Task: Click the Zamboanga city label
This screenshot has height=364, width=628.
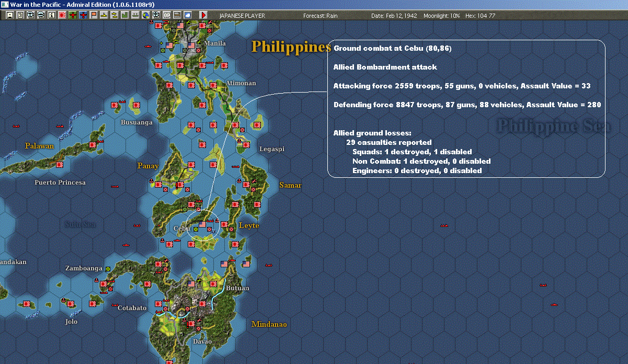Action: [x=84, y=268]
